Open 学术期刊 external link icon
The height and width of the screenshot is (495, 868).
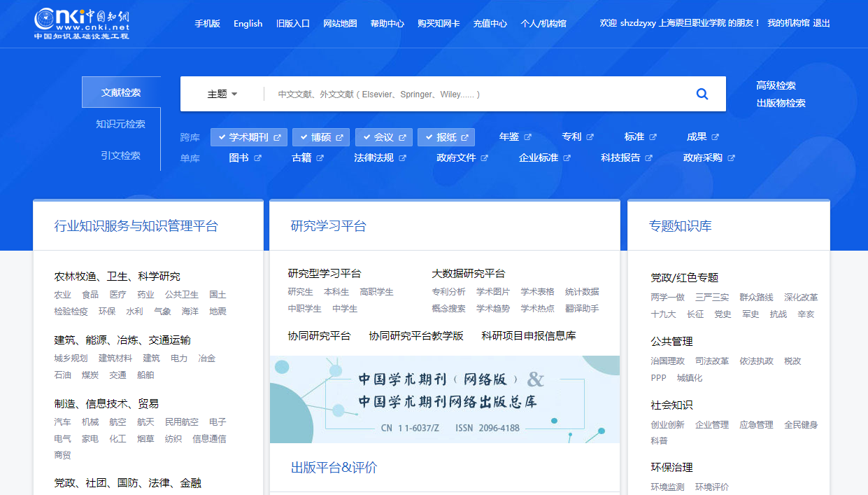tap(278, 137)
